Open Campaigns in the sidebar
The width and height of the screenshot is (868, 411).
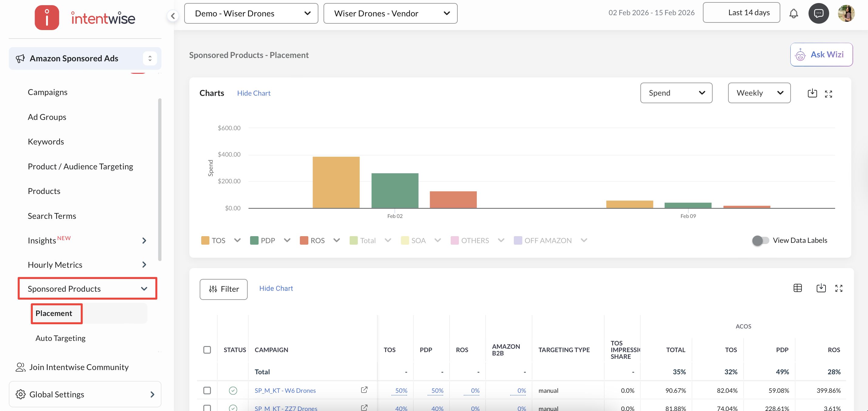tap(48, 92)
